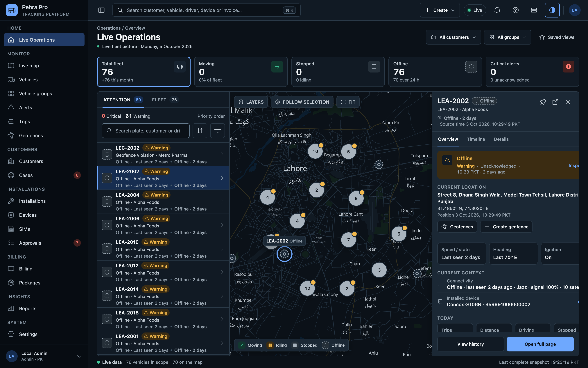Open Saved views
This screenshot has width=588, height=368.
pos(557,37)
